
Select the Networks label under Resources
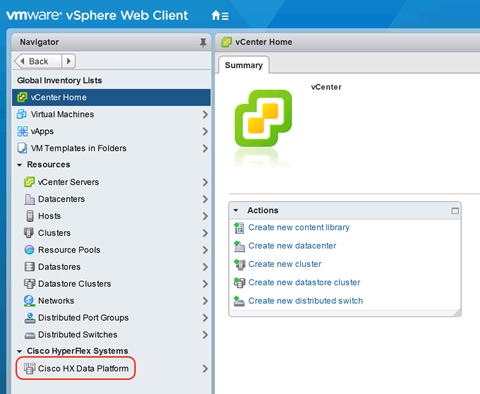click(x=56, y=301)
